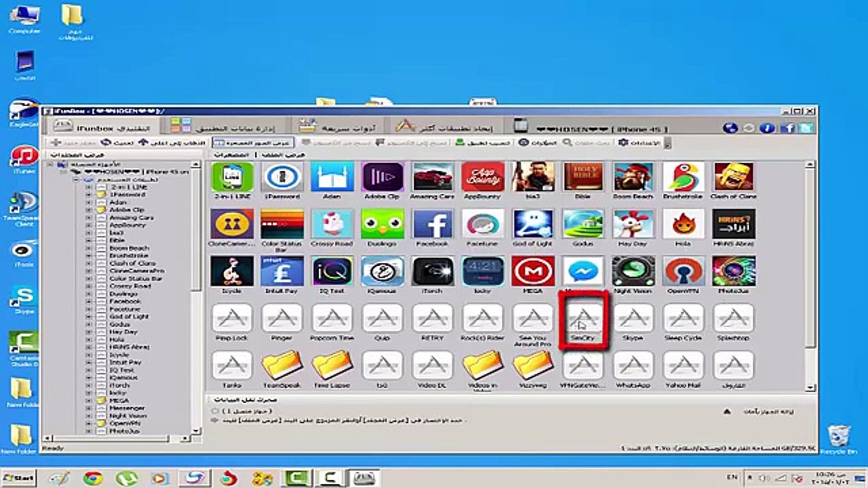Image resolution: width=868 pixels, height=488 pixels.
Task: Select the Computer desktop icon
Action: click(24, 20)
